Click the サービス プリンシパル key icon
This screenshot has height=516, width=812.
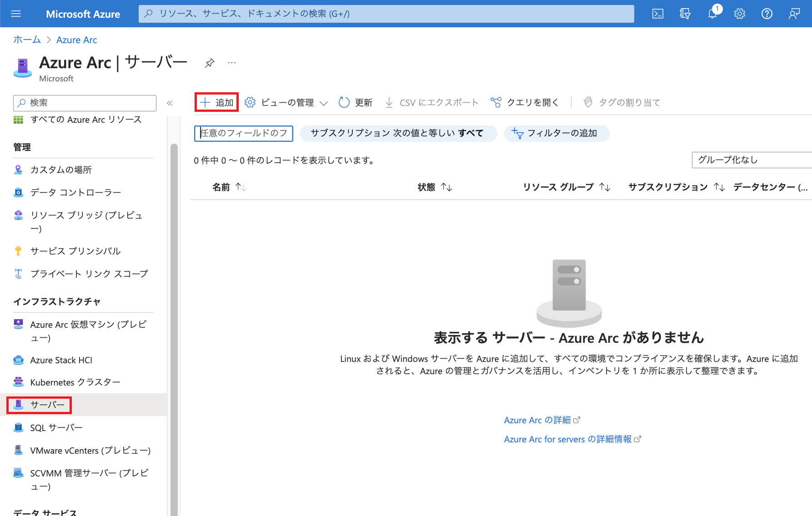(18, 251)
